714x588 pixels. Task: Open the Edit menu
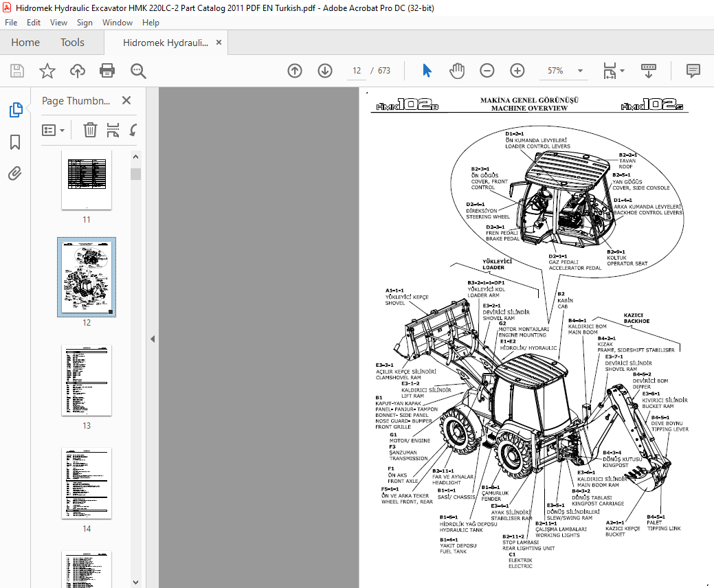click(x=34, y=22)
